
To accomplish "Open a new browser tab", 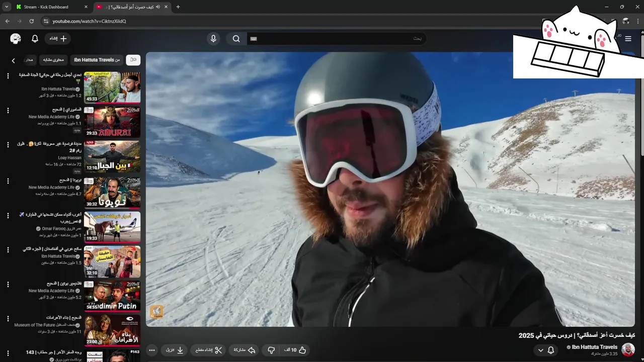I will 178,7.
